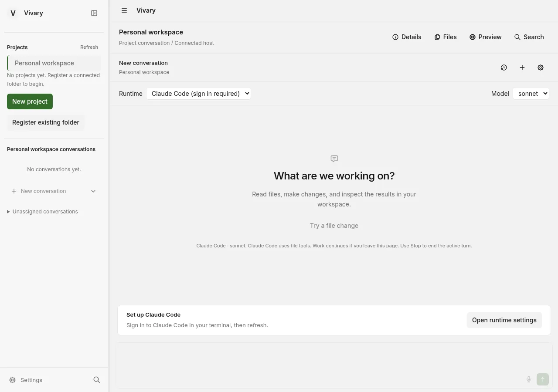Open Search in the workspace header
This screenshot has height=392, width=558.
pos(529,37)
